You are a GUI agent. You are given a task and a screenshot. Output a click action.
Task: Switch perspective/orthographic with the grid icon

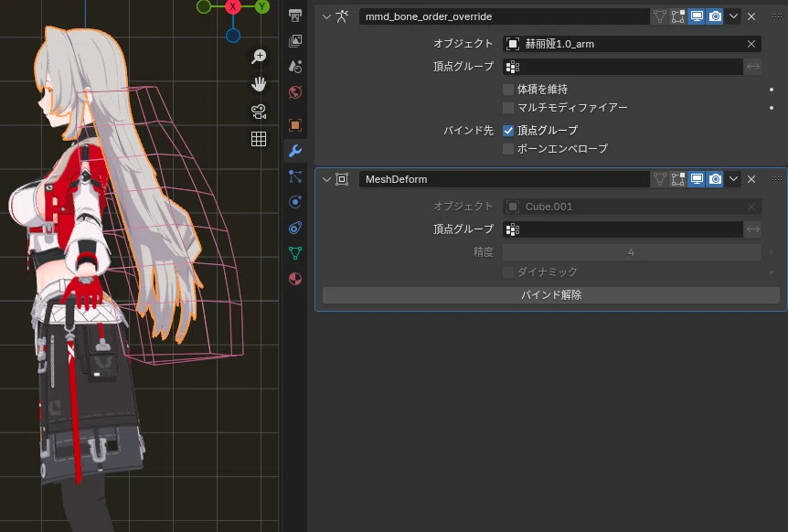259,139
